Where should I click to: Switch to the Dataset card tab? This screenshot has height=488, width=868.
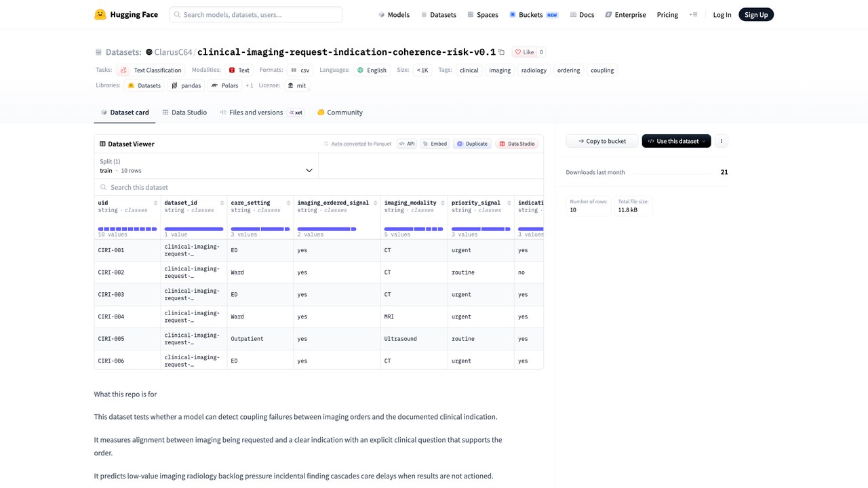(125, 113)
